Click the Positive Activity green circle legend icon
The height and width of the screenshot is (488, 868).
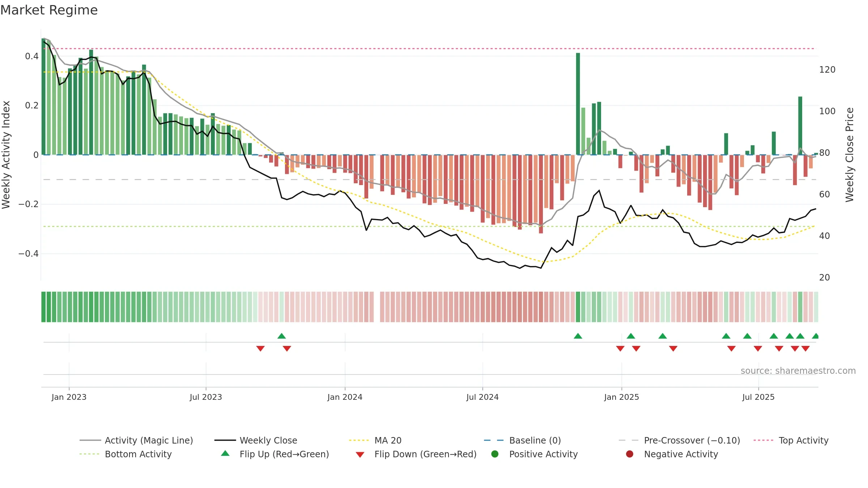click(x=495, y=454)
